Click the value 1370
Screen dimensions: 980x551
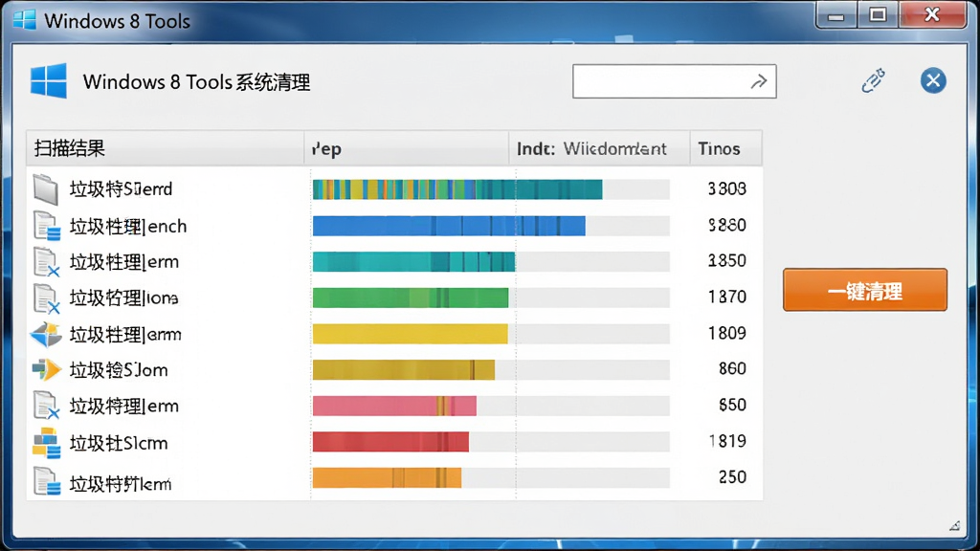727,297
